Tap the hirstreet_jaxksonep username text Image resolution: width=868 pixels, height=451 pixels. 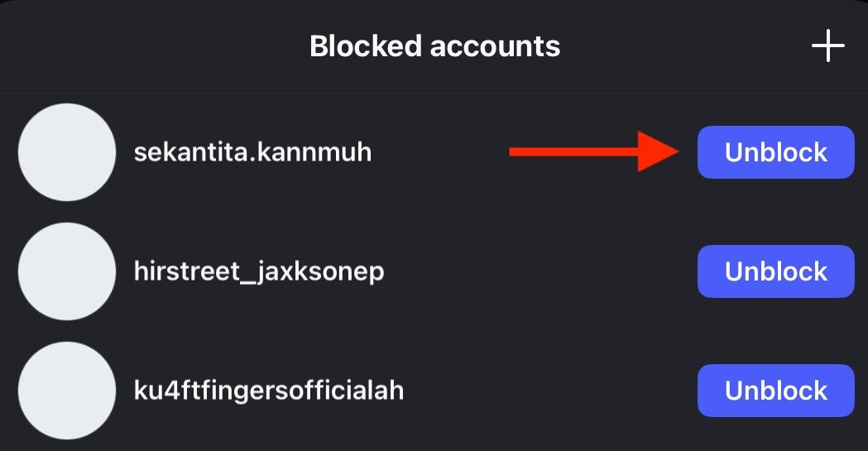[259, 271]
